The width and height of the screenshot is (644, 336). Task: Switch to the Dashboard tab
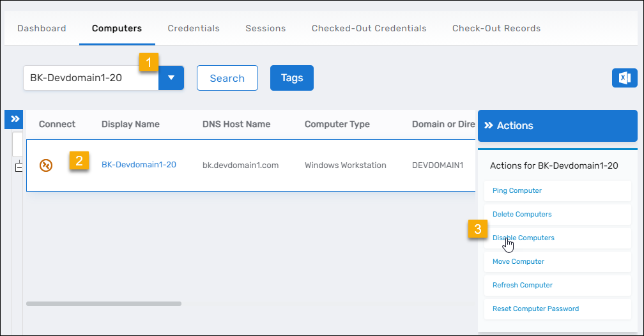point(42,28)
